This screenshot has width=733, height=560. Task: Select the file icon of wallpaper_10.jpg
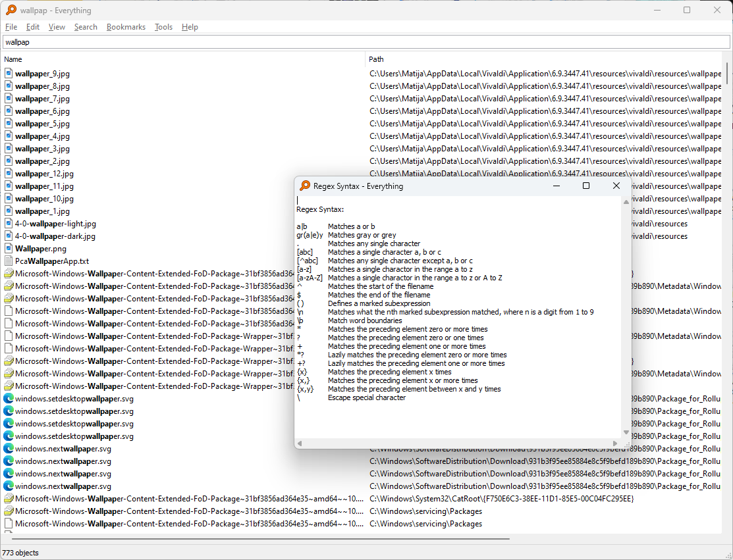pyautogui.click(x=9, y=199)
